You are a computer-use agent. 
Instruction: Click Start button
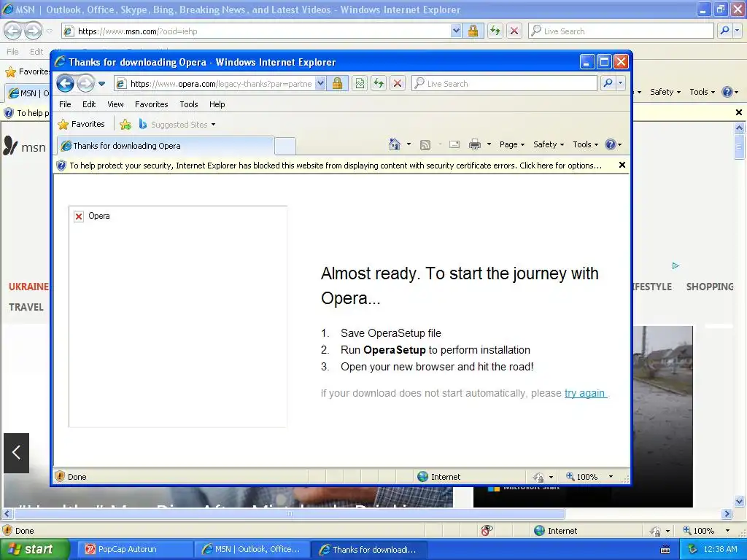pyautogui.click(x=34, y=549)
